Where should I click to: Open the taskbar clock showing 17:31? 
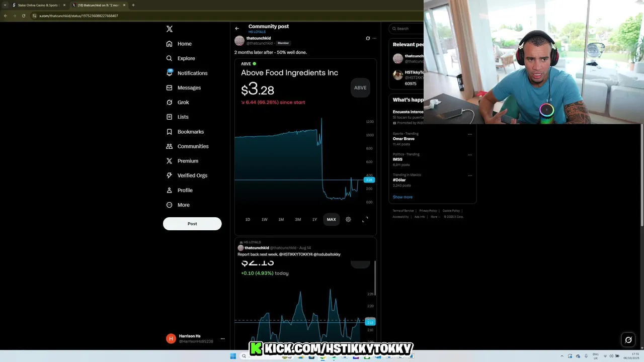click(x=631, y=356)
